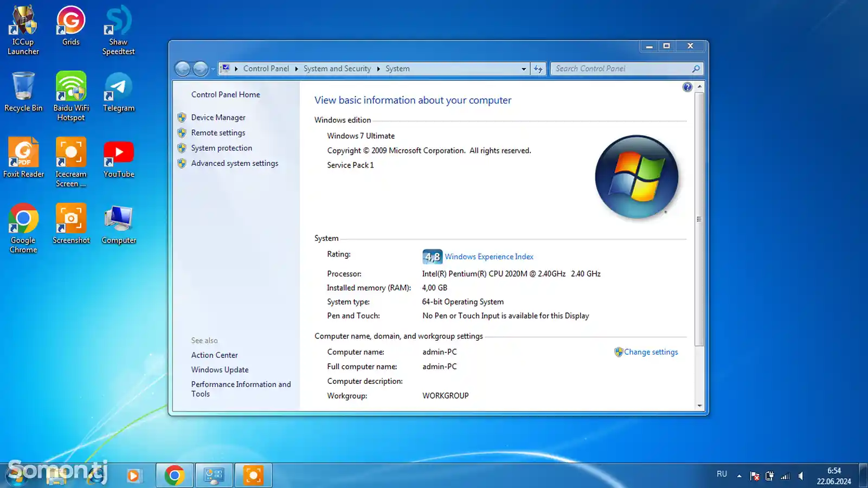Click the Computer name value admin-PC
This screenshot has width=868, height=488.
pos(439,352)
